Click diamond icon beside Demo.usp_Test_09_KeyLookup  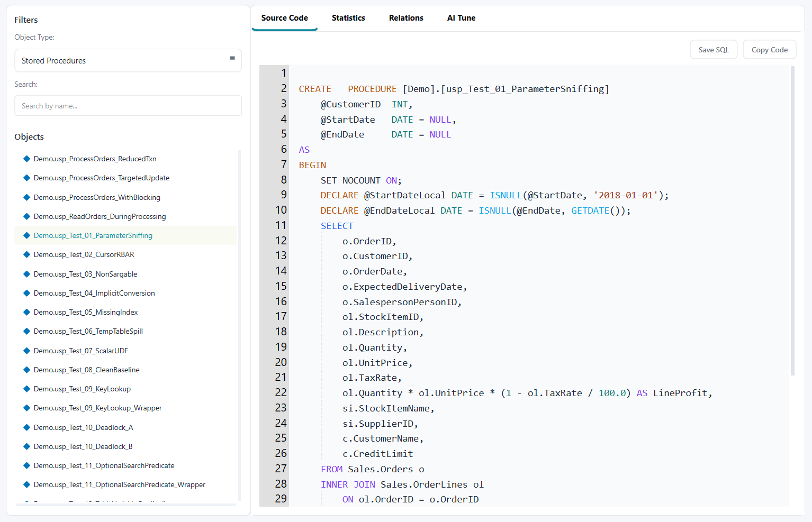click(x=26, y=389)
